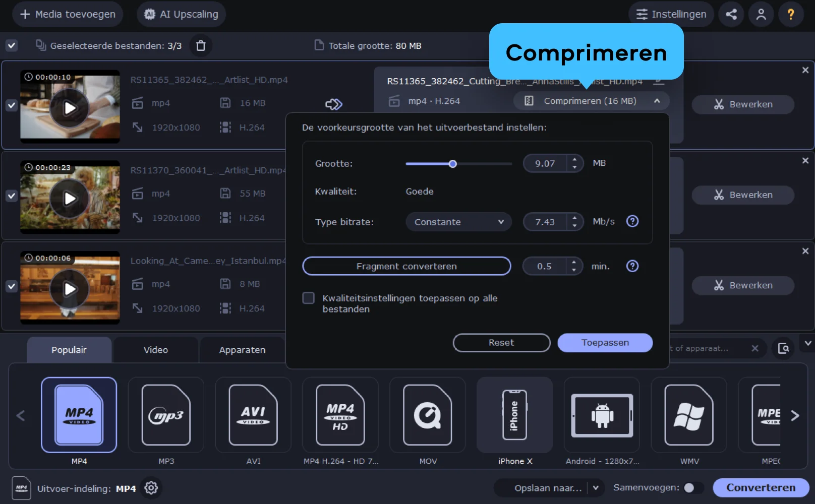Click the MP4 output format file icon
The image size is (815, 504).
pos(21,488)
